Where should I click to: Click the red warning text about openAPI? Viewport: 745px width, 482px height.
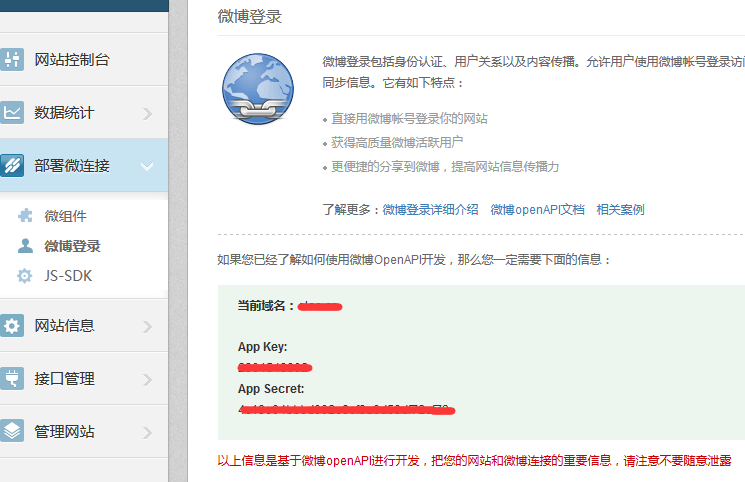click(x=474, y=461)
